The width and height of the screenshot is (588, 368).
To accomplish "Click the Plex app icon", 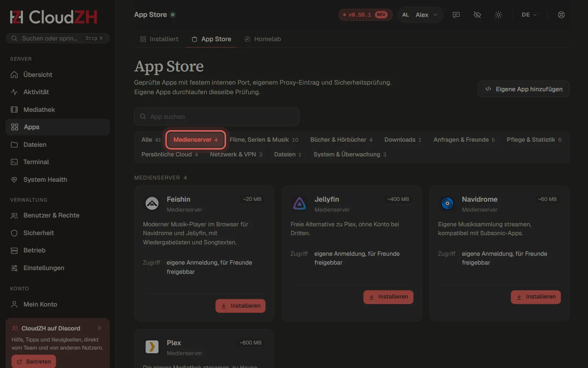I will [152, 347].
